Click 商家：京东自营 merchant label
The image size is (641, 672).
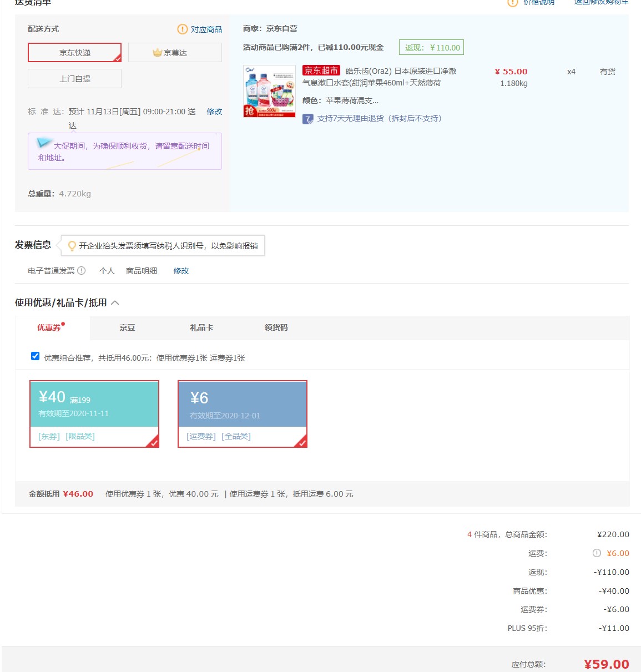point(270,28)
